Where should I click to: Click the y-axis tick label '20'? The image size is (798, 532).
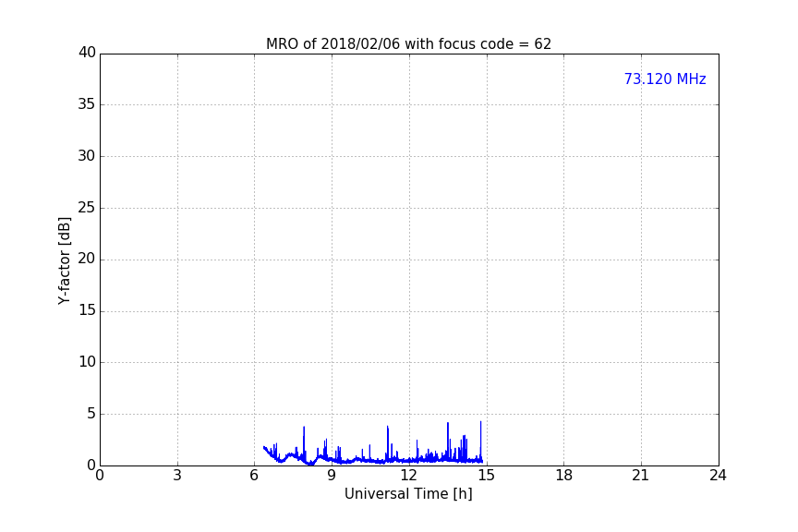coord(87,260)
